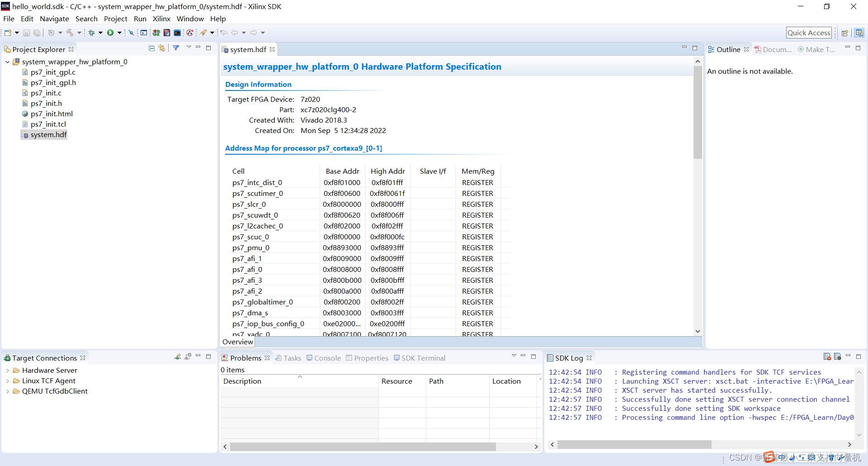Minimize the Project Explorer panel
This screenshot has height=466, width=868.
tap(198, 47)
